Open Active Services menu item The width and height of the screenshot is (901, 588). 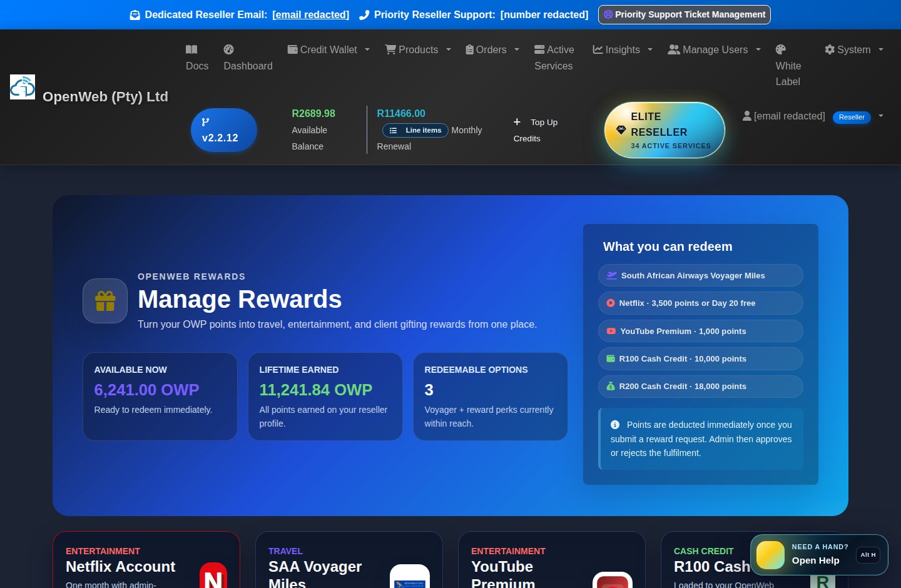554,58
